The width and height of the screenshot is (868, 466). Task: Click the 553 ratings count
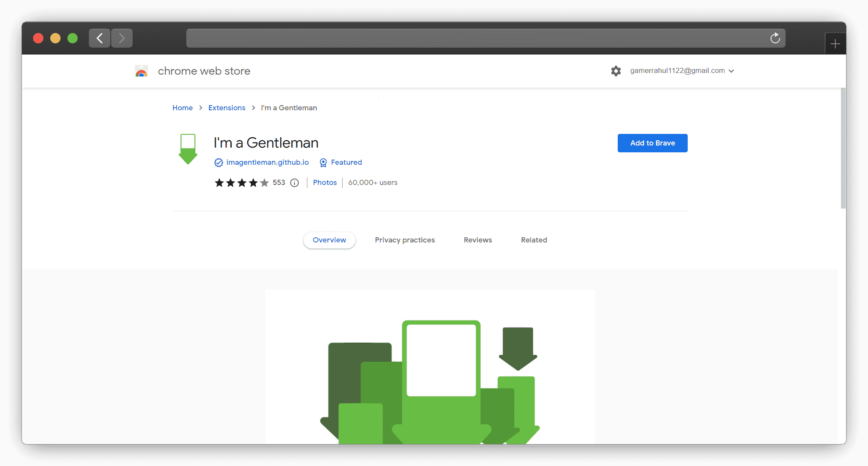point(279,182)
